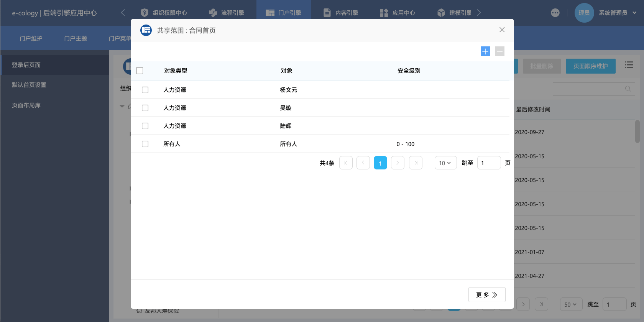Click the background jump-to page input
Image resolution: width=644 pixels, height=322 pixels.
tap(614, 304)
